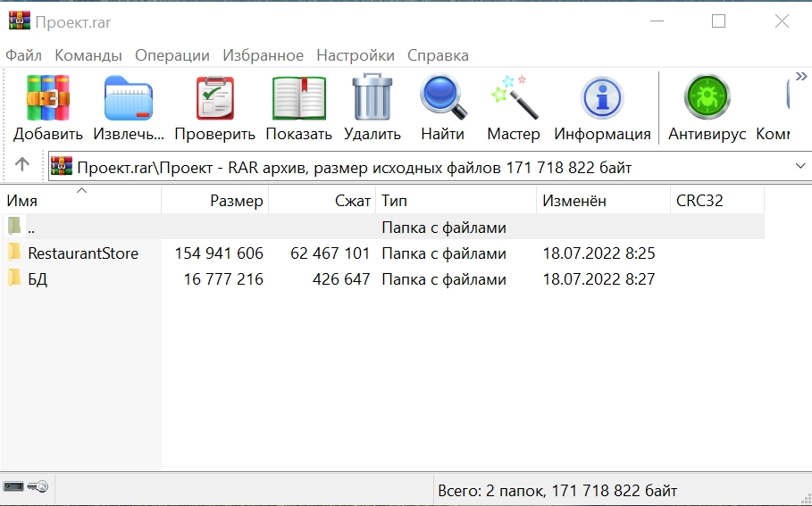812x506 pixels.
Task: Expand hidden toolbar items chevron
Action: (800, 77)
